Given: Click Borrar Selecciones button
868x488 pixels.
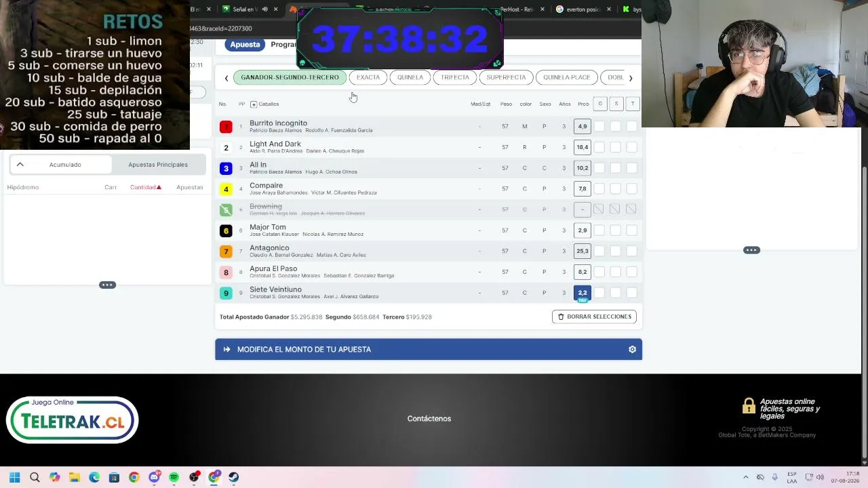Looking at the screenshot, I should tap(594, 317).
